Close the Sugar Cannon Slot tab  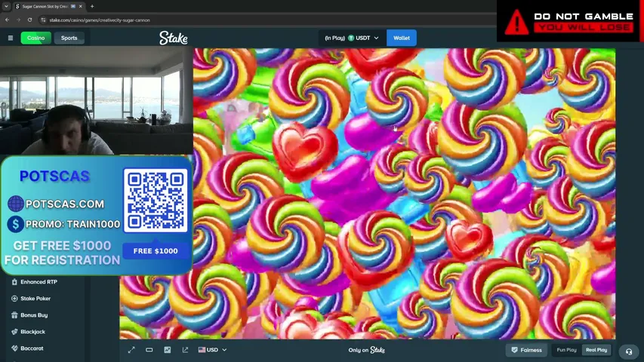click(81, 6)
